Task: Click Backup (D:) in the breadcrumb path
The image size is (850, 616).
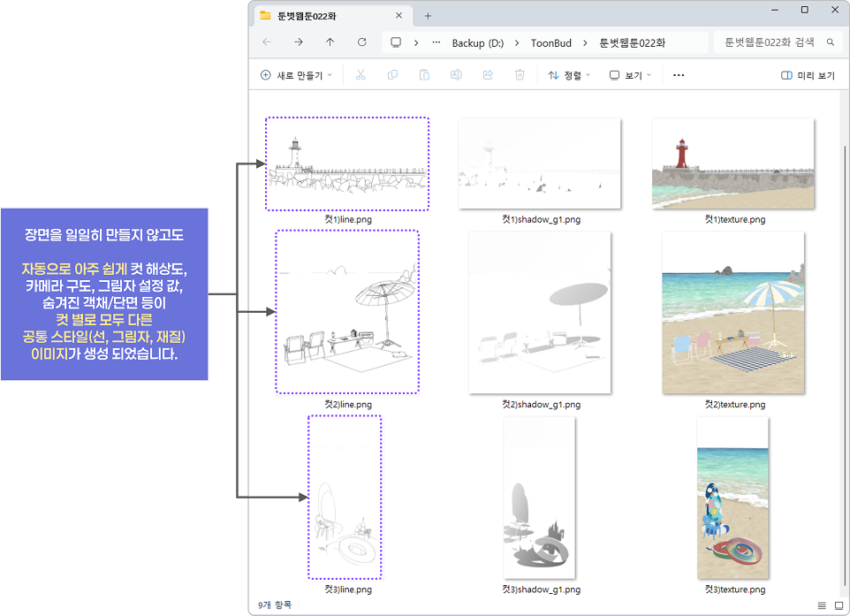Action: pyautogui.click(x=477, y=43)
